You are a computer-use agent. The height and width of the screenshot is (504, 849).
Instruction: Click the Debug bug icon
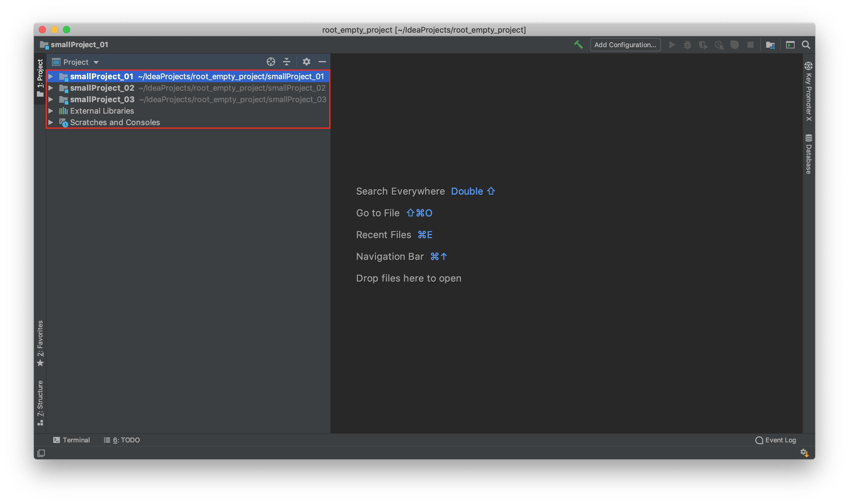pos(687,45)
